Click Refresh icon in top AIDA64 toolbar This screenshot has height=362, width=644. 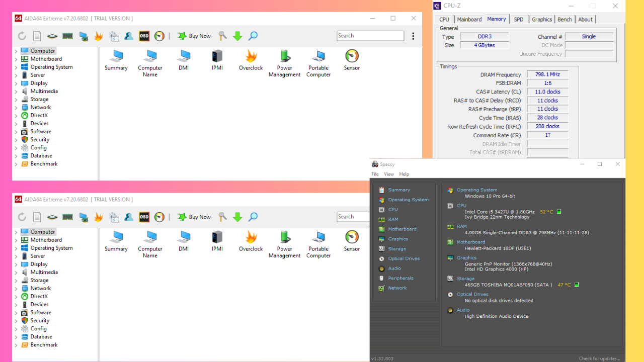point(22,36)
